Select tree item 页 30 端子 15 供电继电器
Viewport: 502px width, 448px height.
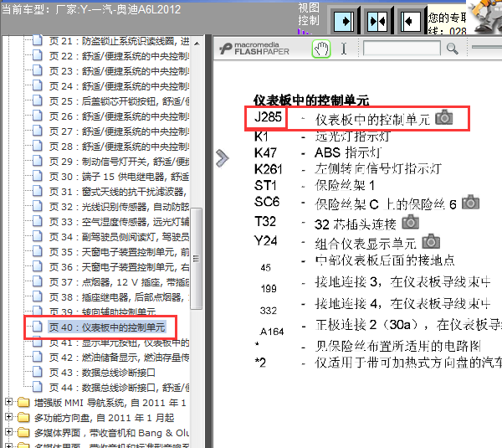pos(117,177)
